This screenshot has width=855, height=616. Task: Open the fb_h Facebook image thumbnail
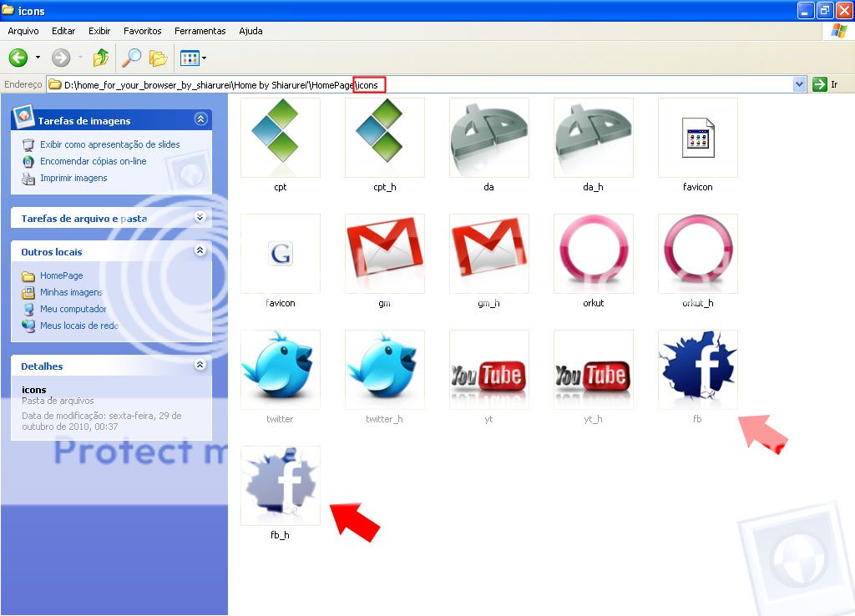281,485
